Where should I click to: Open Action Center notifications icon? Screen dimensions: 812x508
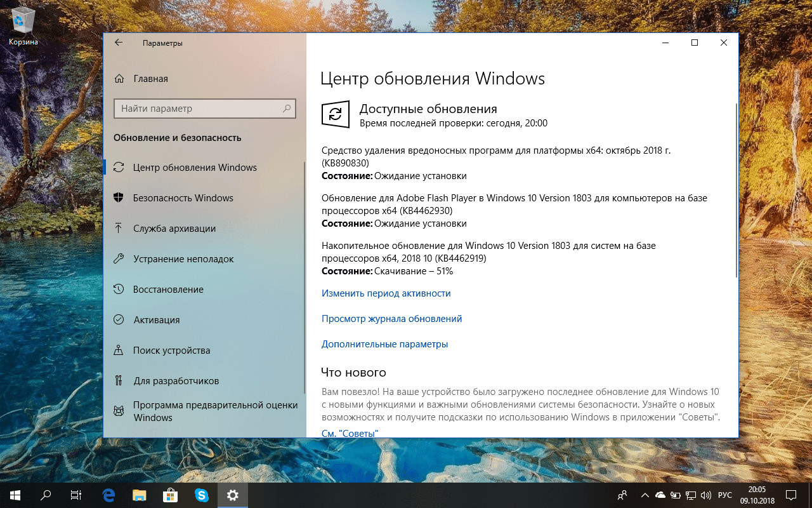791,495
